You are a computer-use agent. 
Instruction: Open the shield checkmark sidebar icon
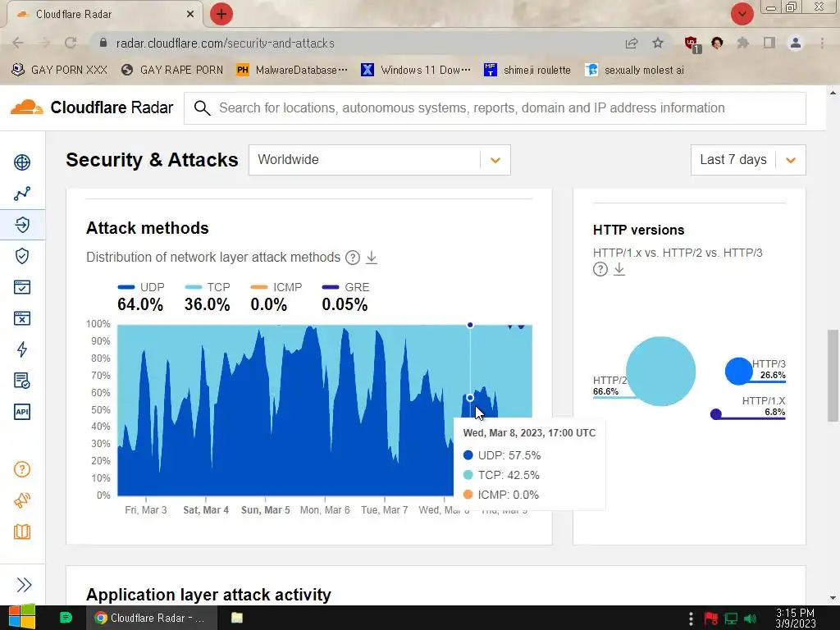[22, 256]
